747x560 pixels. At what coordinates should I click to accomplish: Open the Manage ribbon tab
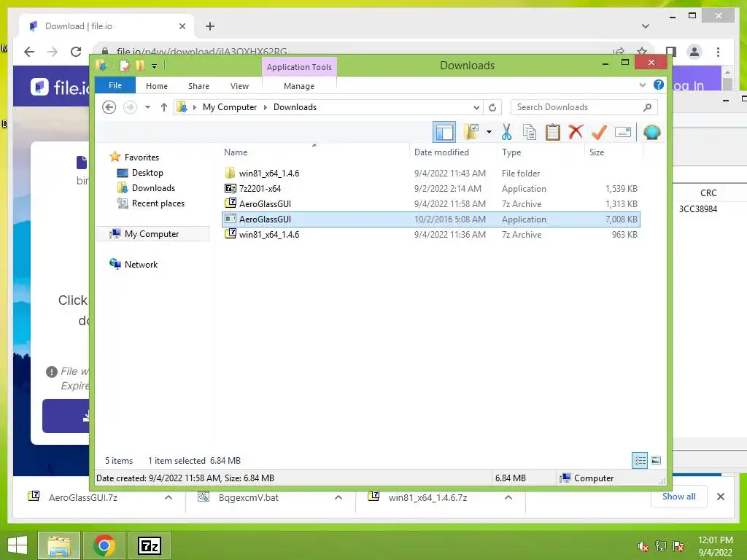(x=298, y=86)
